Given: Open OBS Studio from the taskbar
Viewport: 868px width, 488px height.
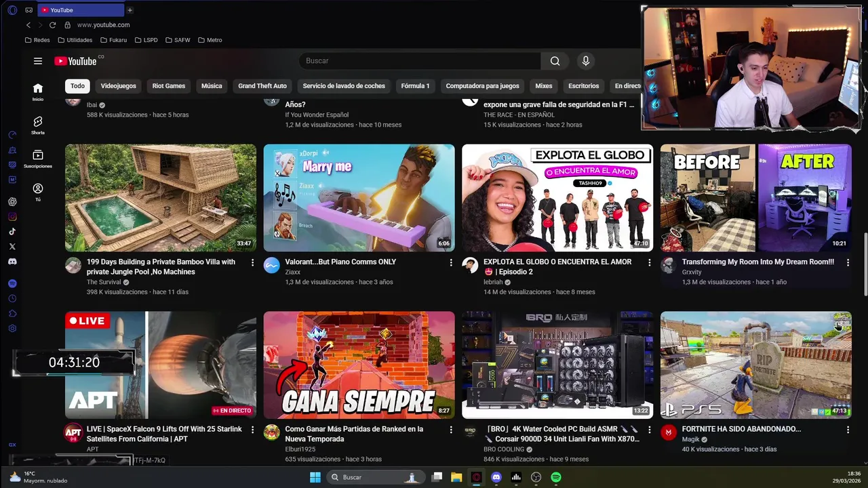Looking at the screenshot, I should (x=536, y=477).
